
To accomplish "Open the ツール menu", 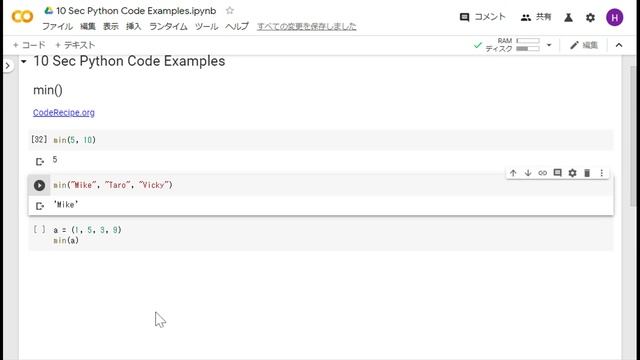I will point(207,27).
